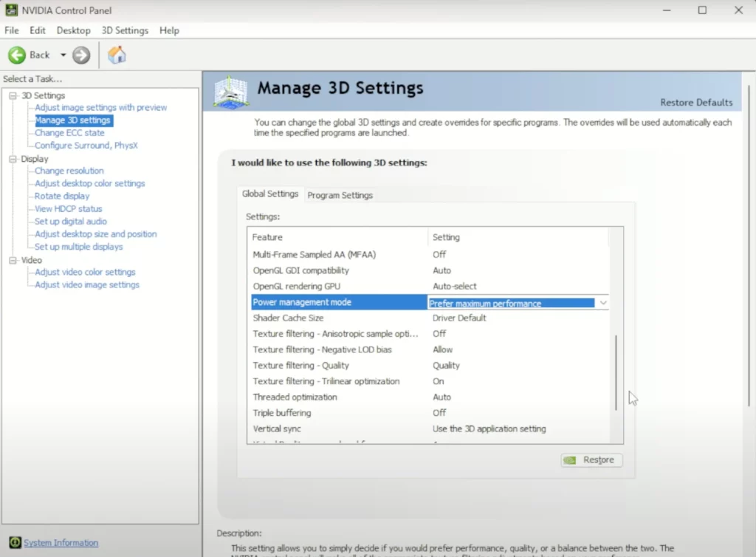This screenshot has height=557, width=756.
Task: Click Use the 3D application setting value
Action: (x=489, y=428)
